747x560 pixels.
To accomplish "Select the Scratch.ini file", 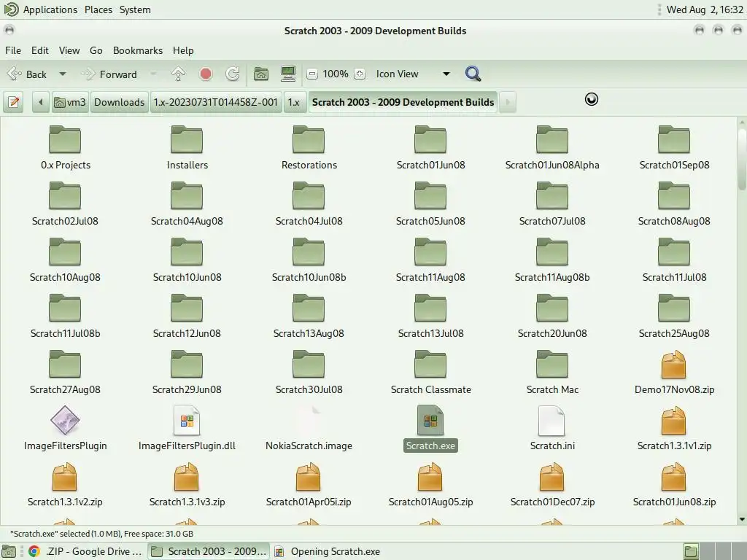I will click(x=552, y=429).
